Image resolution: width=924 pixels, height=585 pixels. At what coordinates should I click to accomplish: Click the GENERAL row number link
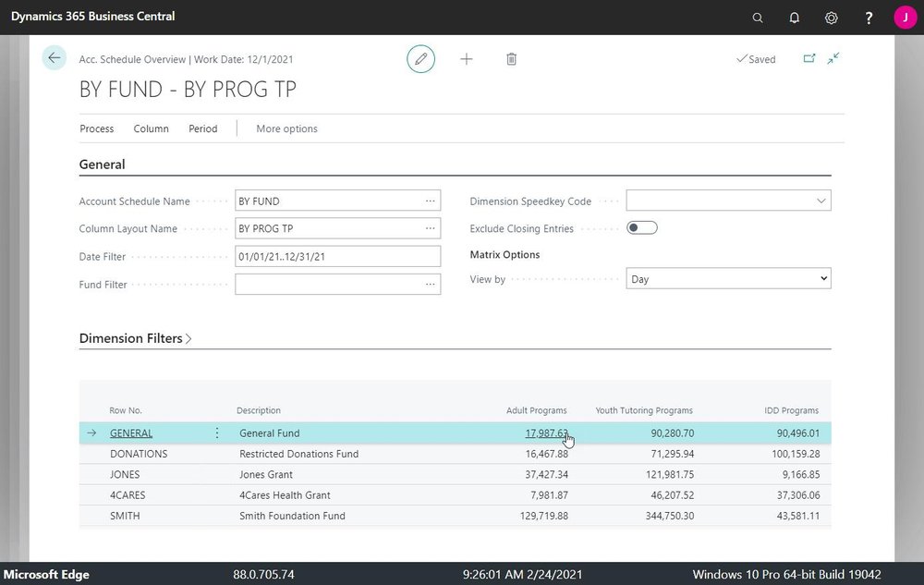tap(131, 433)
